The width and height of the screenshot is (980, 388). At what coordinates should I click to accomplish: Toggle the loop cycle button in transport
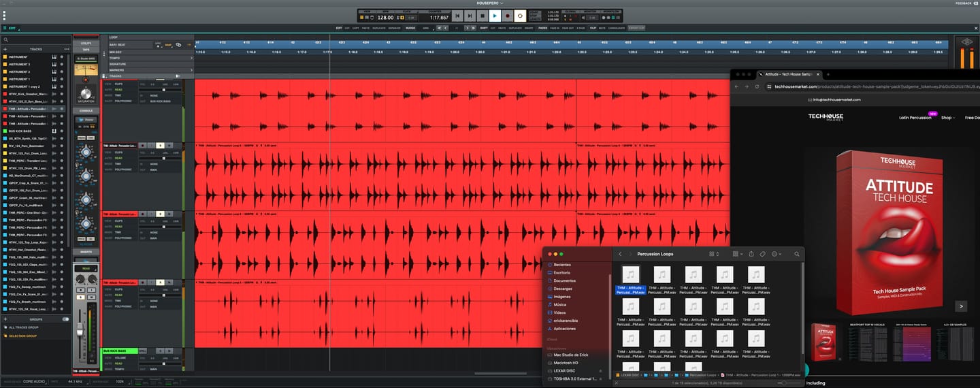coord(520,16)
